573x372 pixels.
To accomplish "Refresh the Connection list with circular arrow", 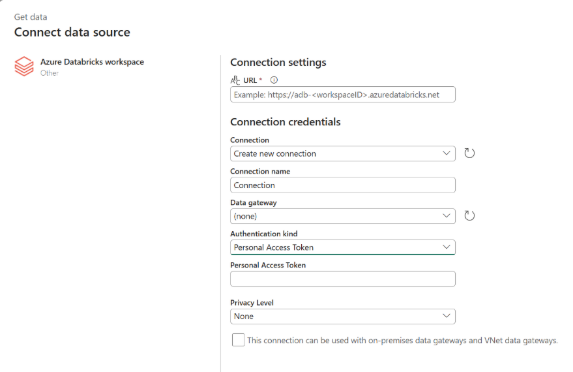I will coord(470,153).
